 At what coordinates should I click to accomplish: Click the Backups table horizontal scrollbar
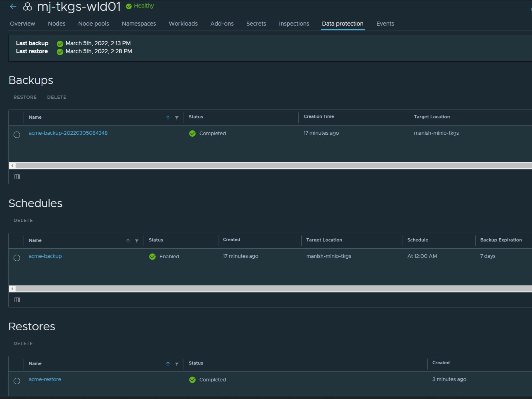click(x=272, y=166)
